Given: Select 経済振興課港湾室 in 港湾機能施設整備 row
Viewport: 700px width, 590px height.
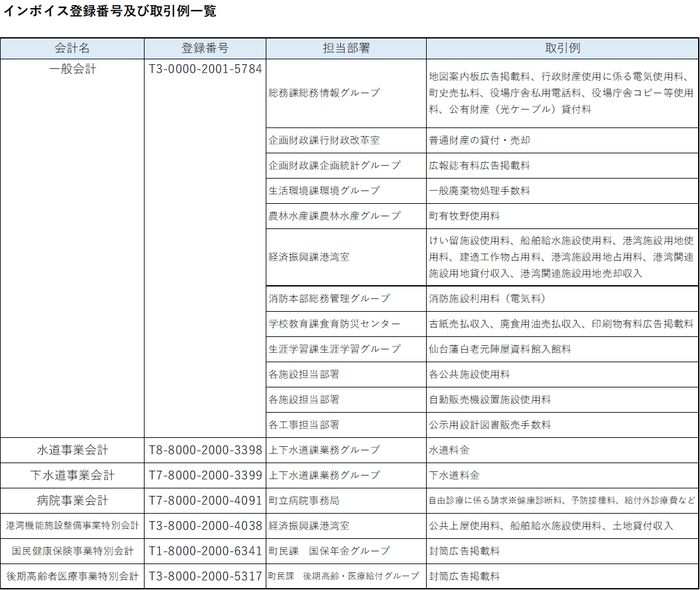Looking at the screenshot, I should (x=346, y=526).
